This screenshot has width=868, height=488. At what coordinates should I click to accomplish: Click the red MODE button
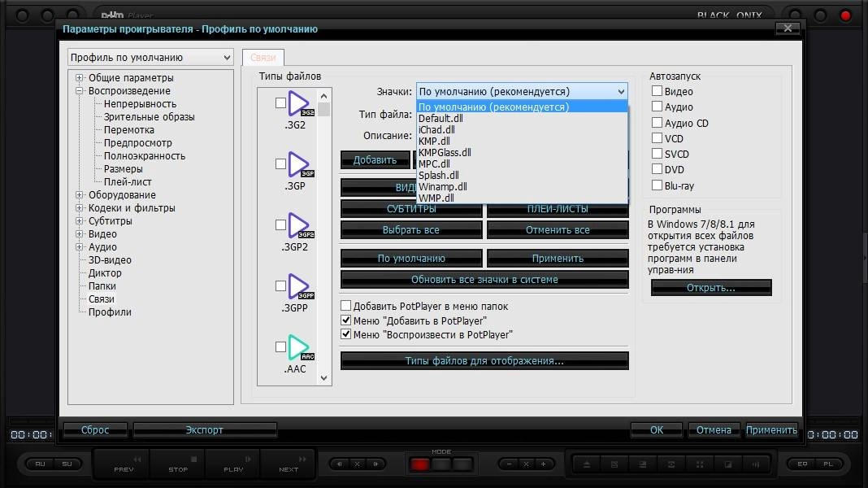[419, 464]
